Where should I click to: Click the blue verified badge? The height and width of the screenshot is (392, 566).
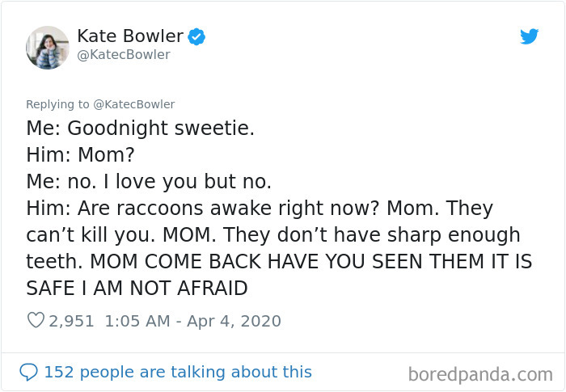pyautogui.click(x=196, y=36)
